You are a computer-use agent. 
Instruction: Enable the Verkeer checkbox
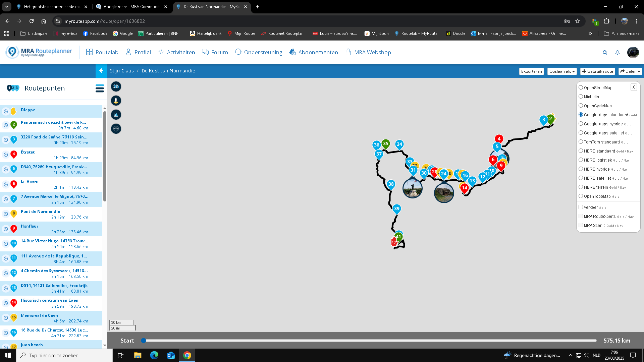581,207
